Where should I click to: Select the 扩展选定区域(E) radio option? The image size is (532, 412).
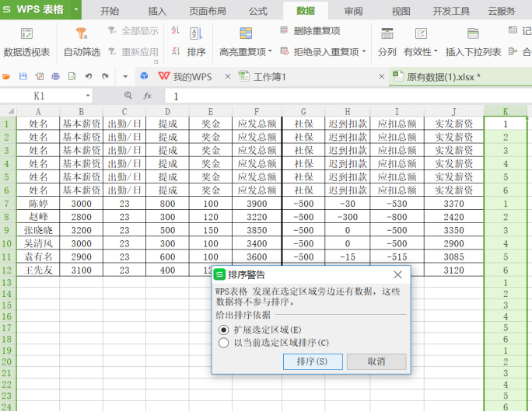tap(225, 330)
